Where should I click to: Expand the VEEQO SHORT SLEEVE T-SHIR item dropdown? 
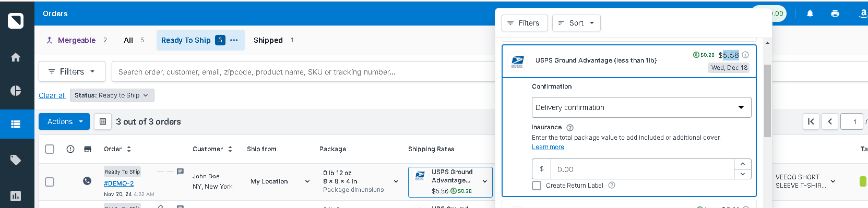(x=833, y=181)
